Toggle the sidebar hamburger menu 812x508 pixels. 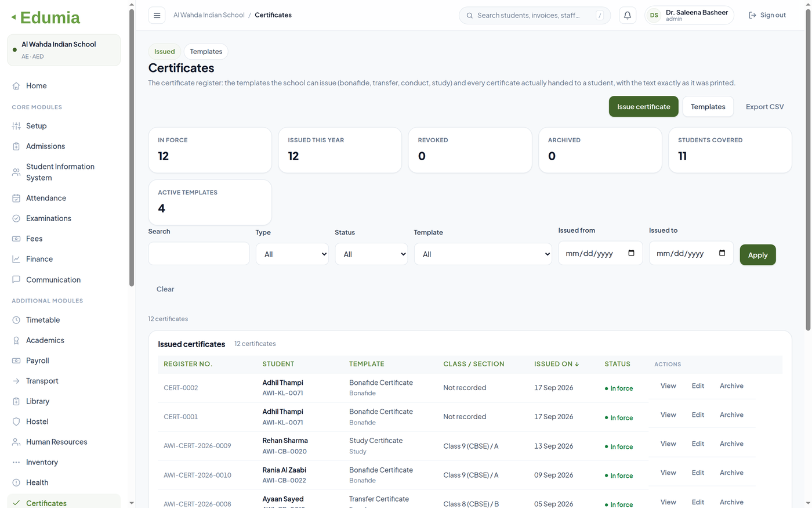(x=157, y=16)
